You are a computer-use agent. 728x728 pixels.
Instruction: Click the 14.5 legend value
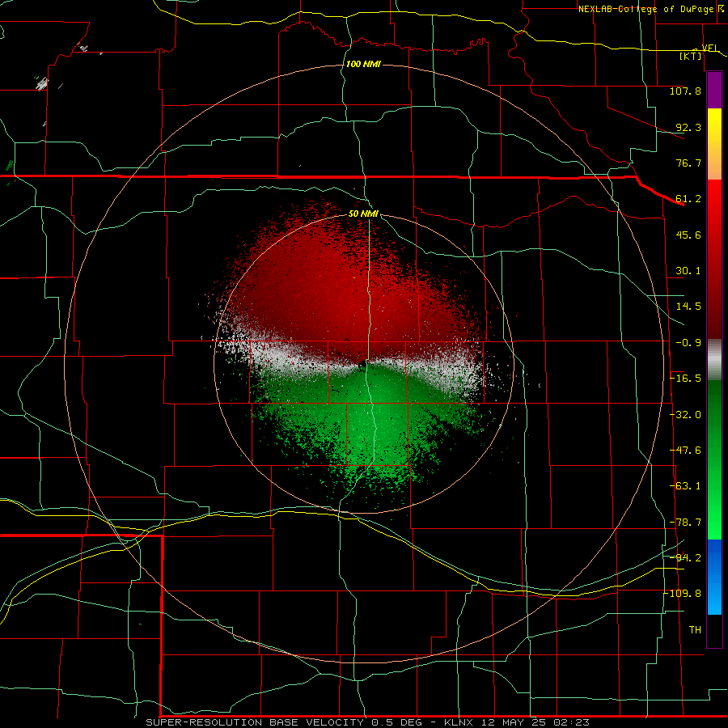point(688,307)
